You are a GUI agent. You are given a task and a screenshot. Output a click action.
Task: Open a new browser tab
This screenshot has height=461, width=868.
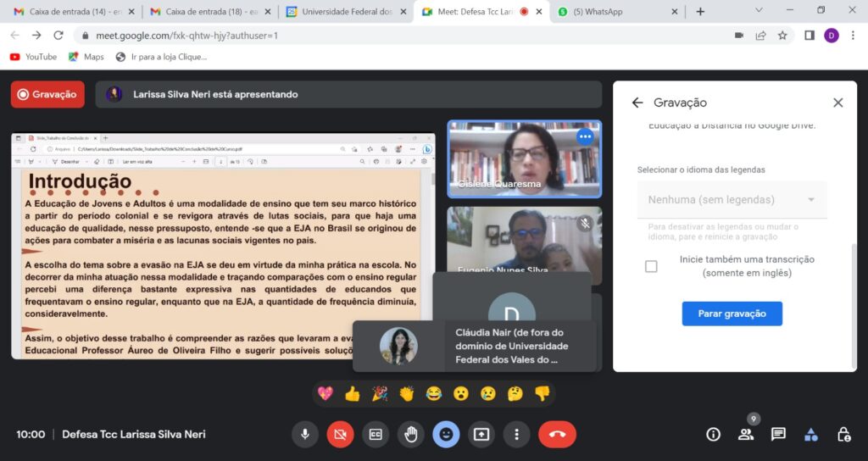pyautogui.click(x=700, y=12)
